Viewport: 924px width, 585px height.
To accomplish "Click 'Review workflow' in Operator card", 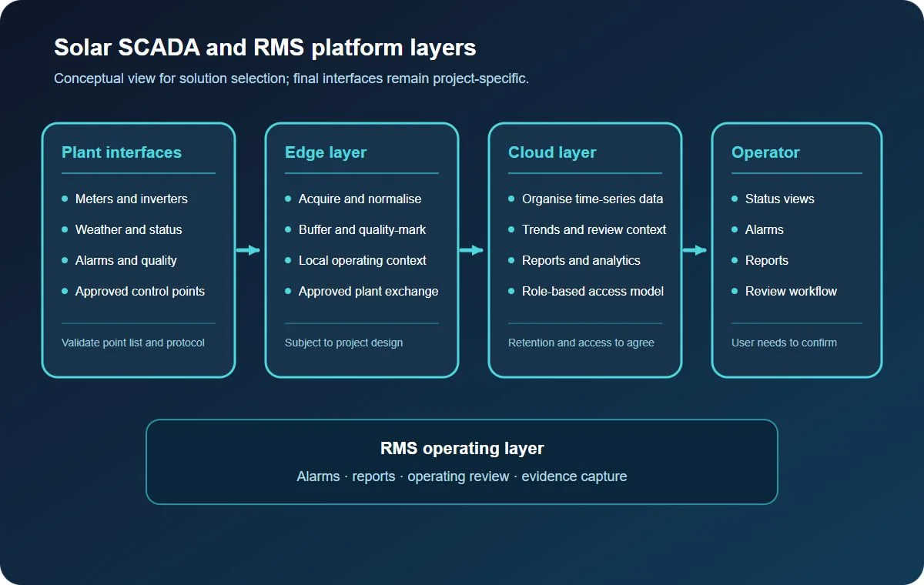I will 792,291.
